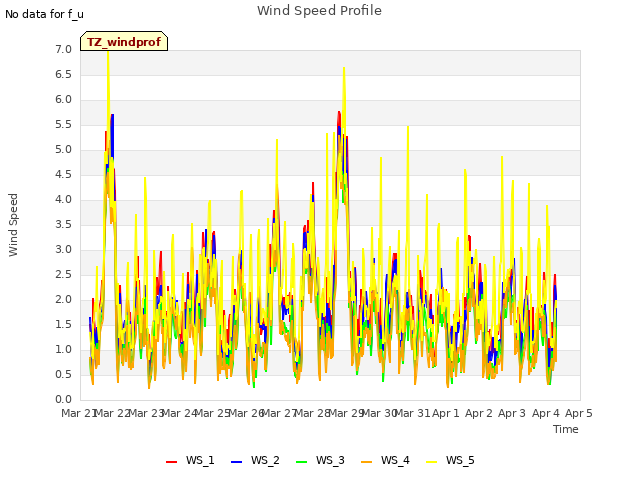The height and width of the screenshot is (480, 640).
Task: Click the red WS_1 legend swatch
Action: pos(171,462)
